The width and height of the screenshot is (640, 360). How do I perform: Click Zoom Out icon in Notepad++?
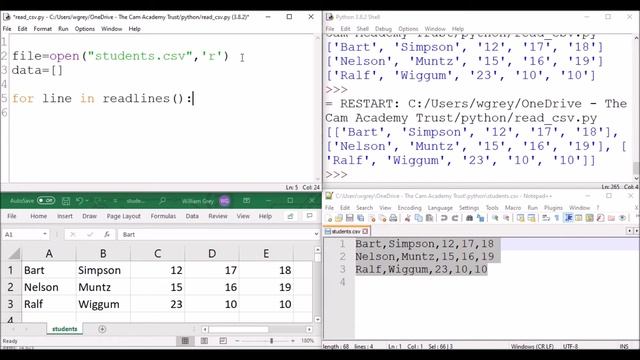coord(506,218)
